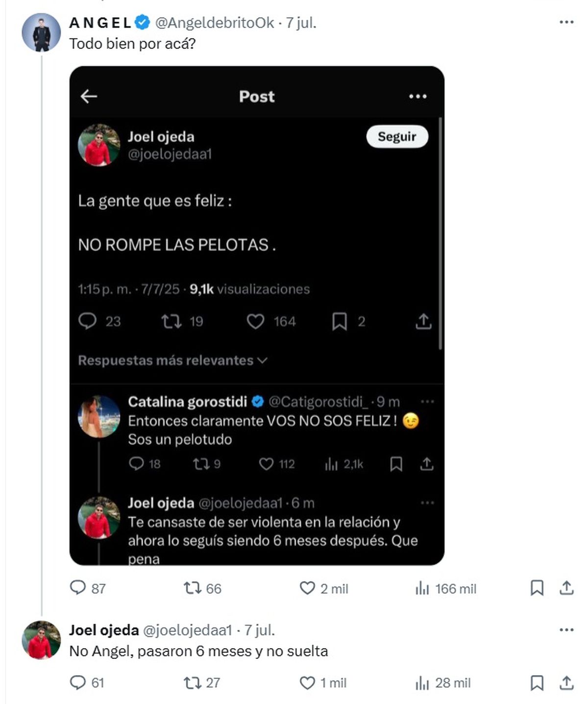
Task: Like Joel ojeda's reply with 1 mil likes
Action: 322,682
